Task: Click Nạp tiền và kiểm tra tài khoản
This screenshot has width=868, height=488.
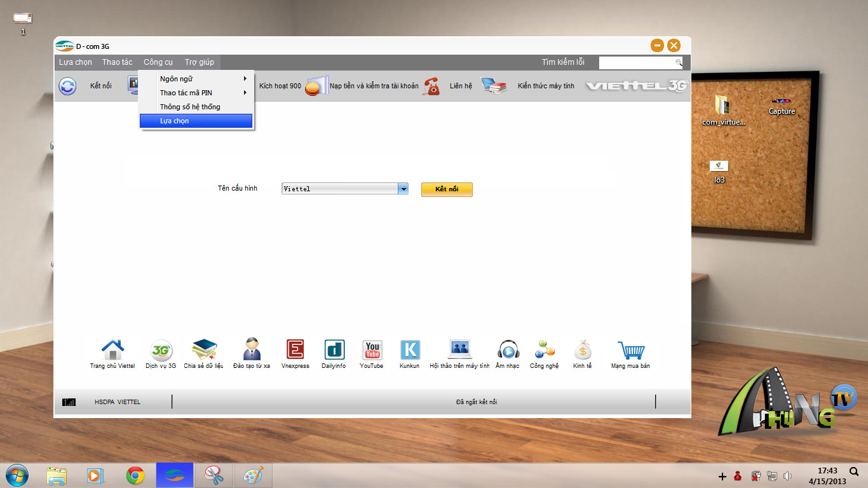Action: click(x=374, y=86)
